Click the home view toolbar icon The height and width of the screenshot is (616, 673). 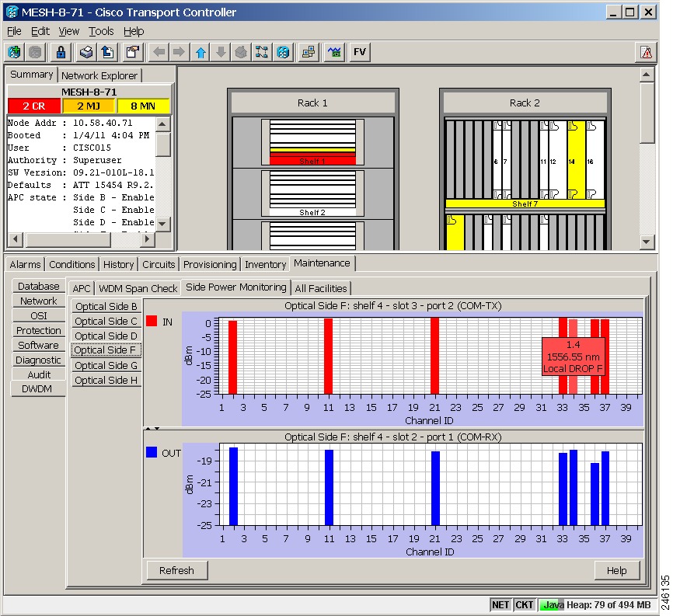tap(241, 52)
